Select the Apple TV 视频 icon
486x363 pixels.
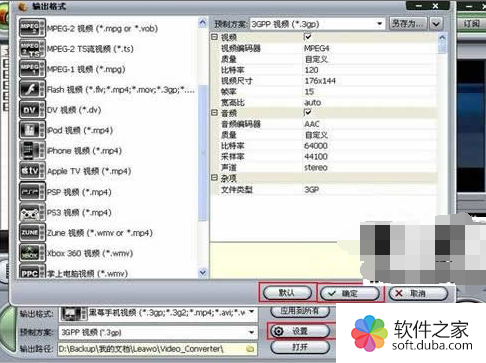(32, 171)
